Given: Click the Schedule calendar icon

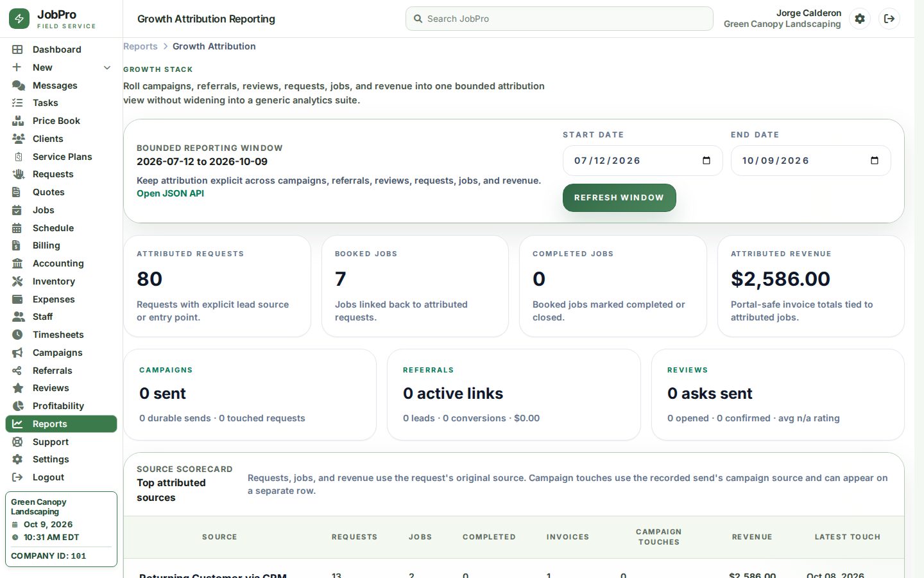Looking at the screenshot, I should pos(17,228).
